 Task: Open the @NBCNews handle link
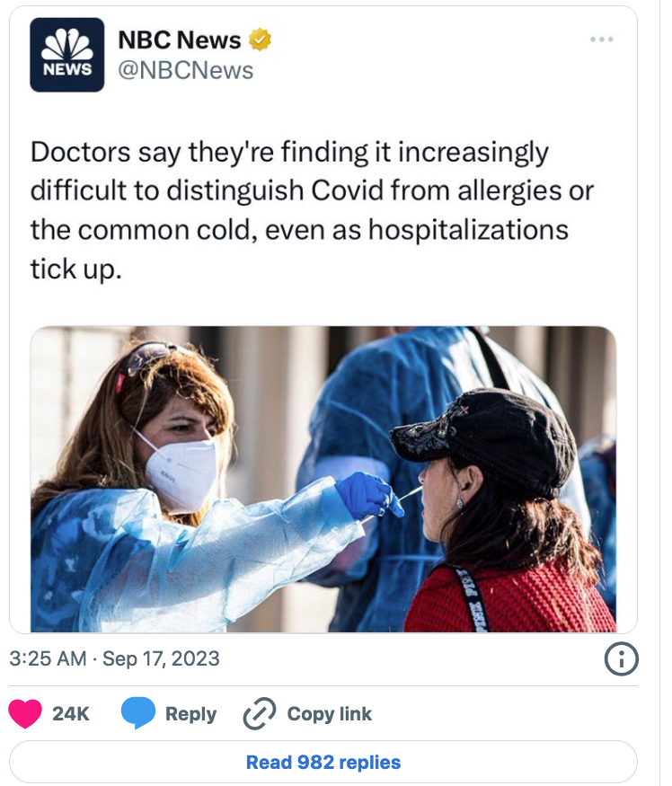(186, 70)
